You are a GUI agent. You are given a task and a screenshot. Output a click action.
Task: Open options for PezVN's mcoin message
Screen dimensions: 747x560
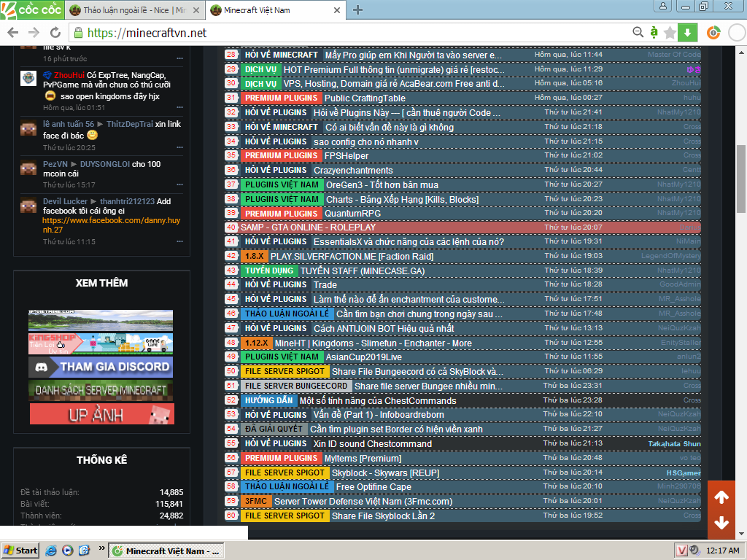pyautogui.click(x=179, y=184)
